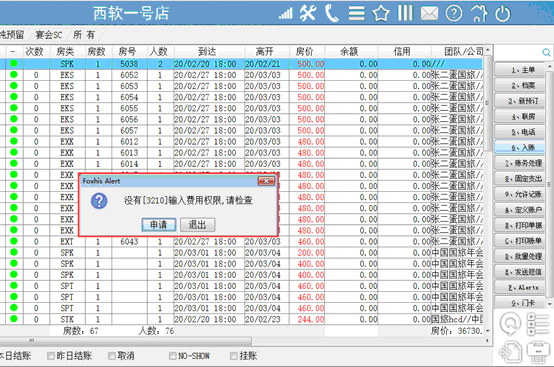Switch to the 所 有 tab
Screen dimensions: 554x367
pyautogui.click(x=84, y=35)
